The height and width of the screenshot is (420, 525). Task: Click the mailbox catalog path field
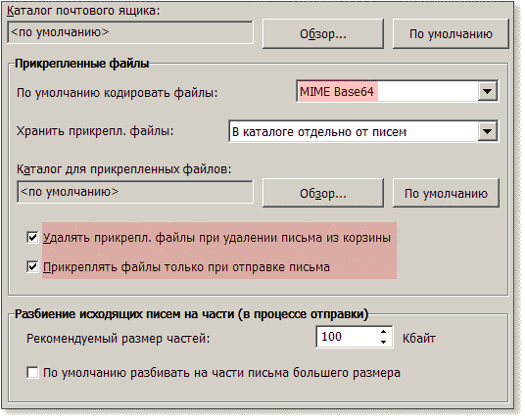130,32
